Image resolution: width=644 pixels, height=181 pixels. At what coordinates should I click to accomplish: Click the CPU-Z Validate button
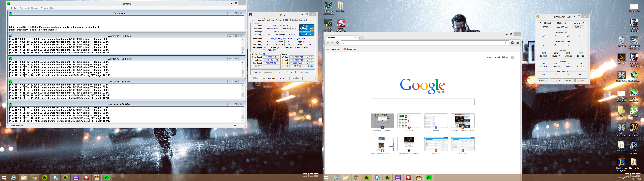(x=296, y=78)
